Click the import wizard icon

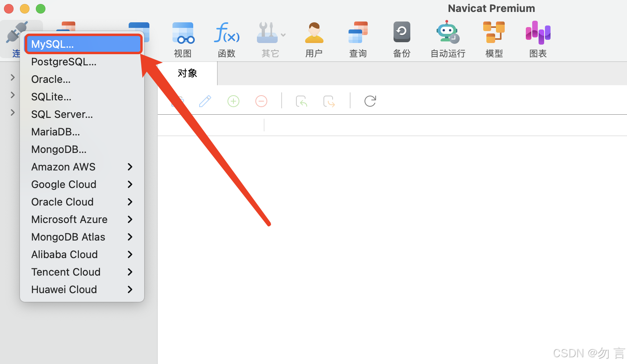click(x=302, y=101)
